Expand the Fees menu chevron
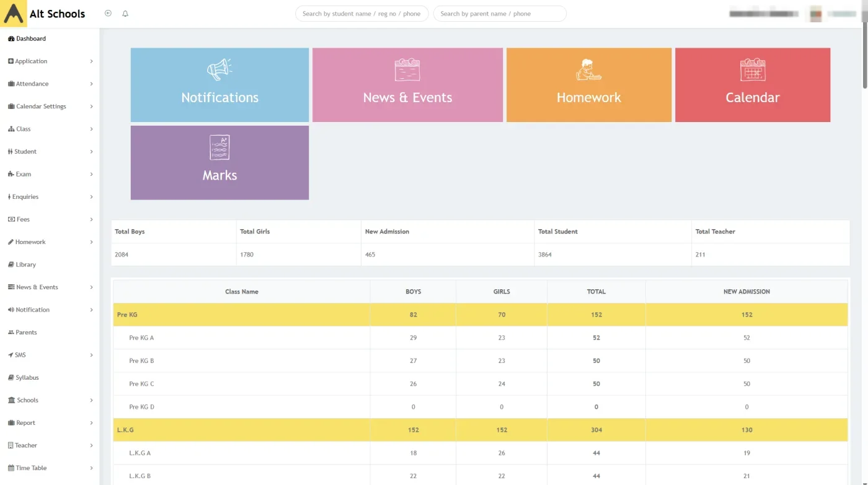 [91, 219]
